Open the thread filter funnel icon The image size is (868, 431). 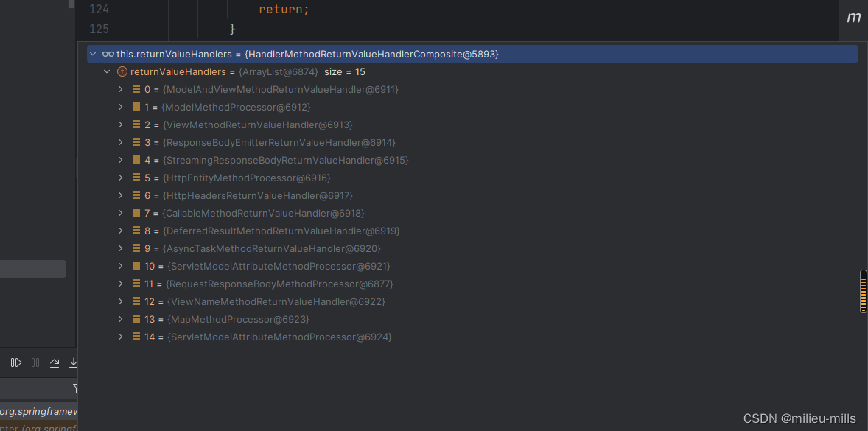[x=75, y=388]
